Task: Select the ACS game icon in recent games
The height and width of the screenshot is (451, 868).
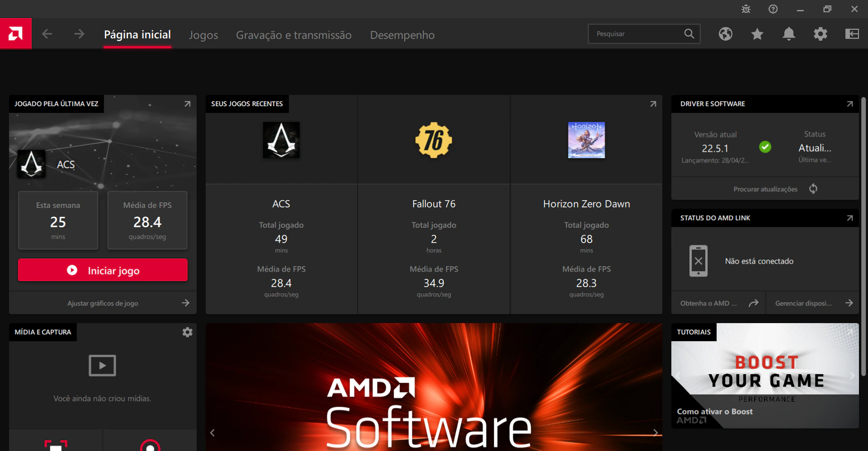Action: [x=281, y=140]
